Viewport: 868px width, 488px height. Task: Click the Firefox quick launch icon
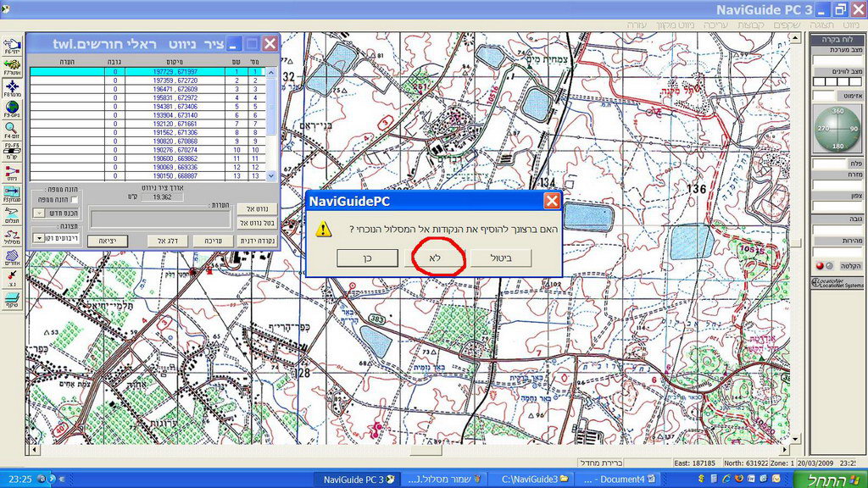click(x=739, y=479)
